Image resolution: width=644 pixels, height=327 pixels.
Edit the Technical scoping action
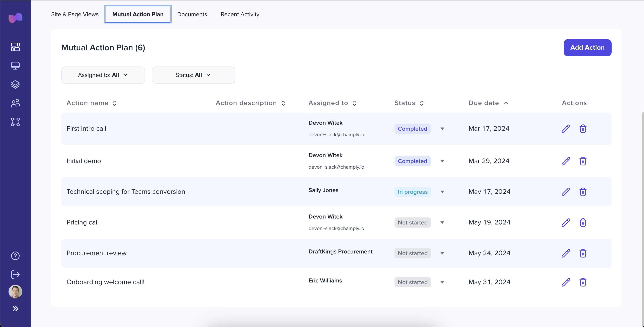coord(566,192)
